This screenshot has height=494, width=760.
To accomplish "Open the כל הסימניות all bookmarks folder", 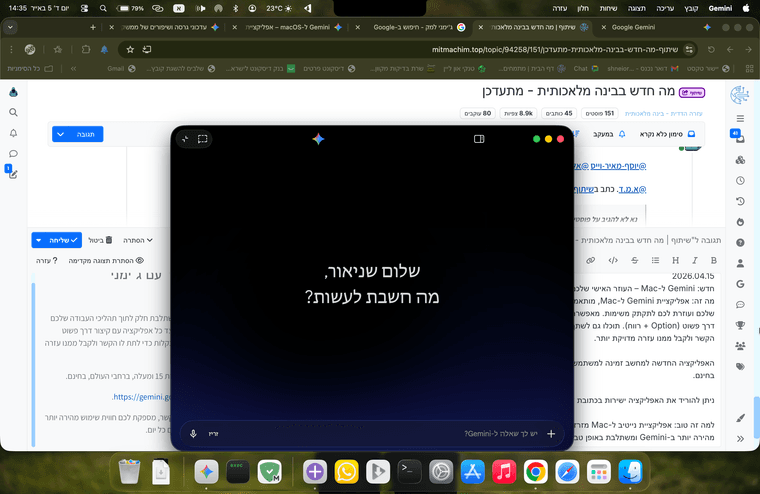I will (30, 69).
